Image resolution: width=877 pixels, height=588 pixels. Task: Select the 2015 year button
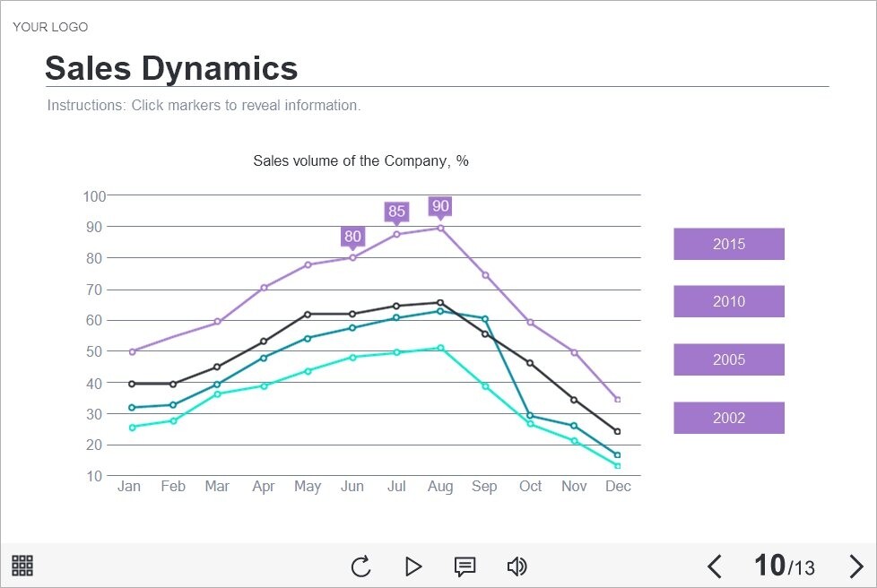coord(728,243)
